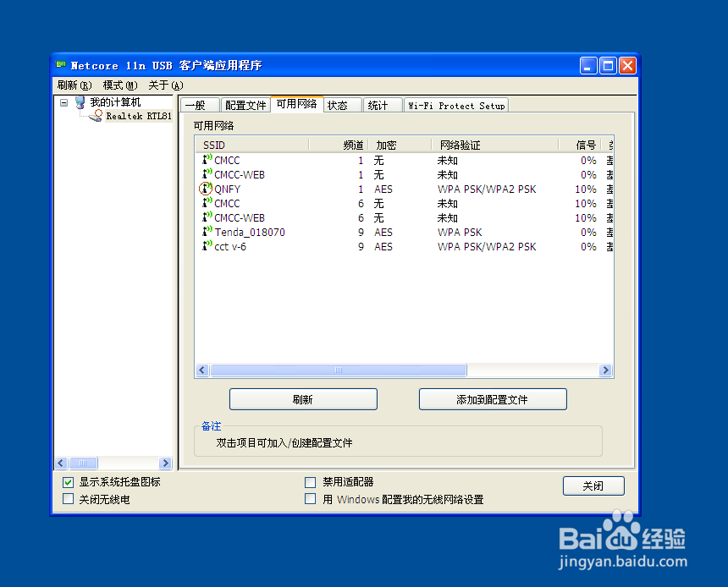Sort by 频道 column header
Image resolution: width=728 pixels, height=587 pixels.
coord(339,145)
